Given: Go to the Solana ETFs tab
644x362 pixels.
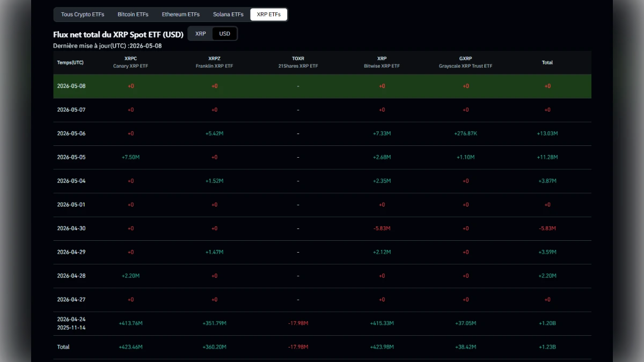Looking at the screenshot, I should (228, 14).
